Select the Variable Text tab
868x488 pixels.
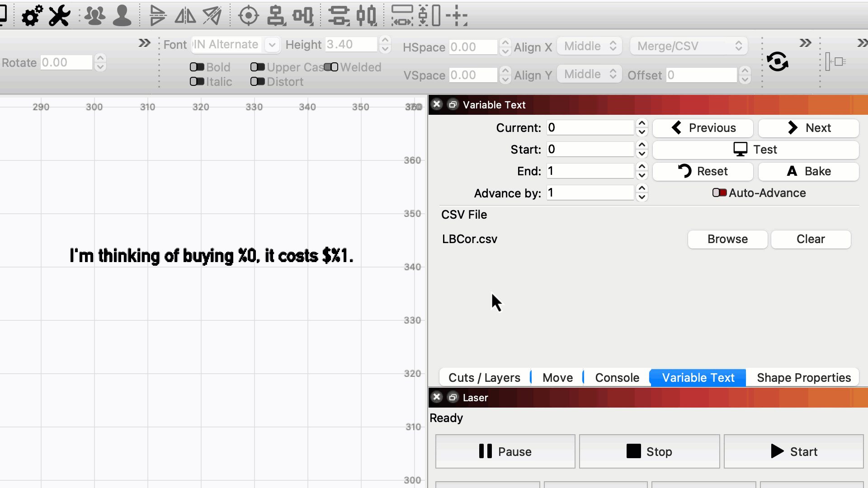698,377
